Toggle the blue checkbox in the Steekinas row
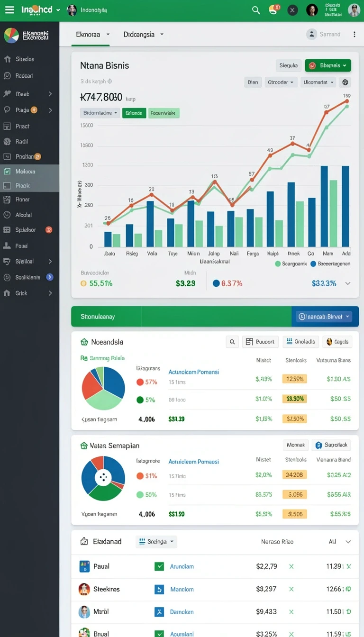The image size is (364, 637). 159,589
